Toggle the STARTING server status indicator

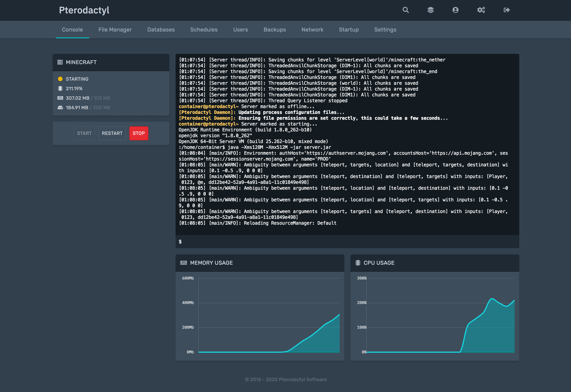[61, 79]
